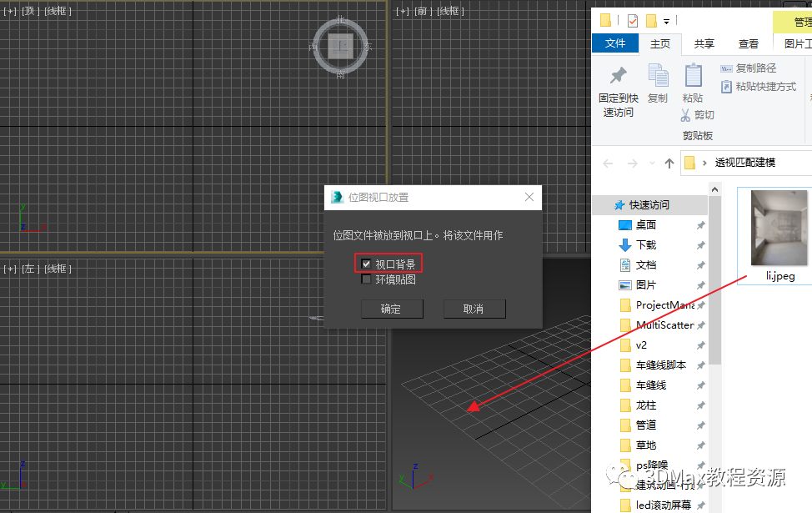This screenshot has width=812, height=513.
Task: Click quick access toolbar new folder icon
Action: pyautogui.click(x=651, y=21)
